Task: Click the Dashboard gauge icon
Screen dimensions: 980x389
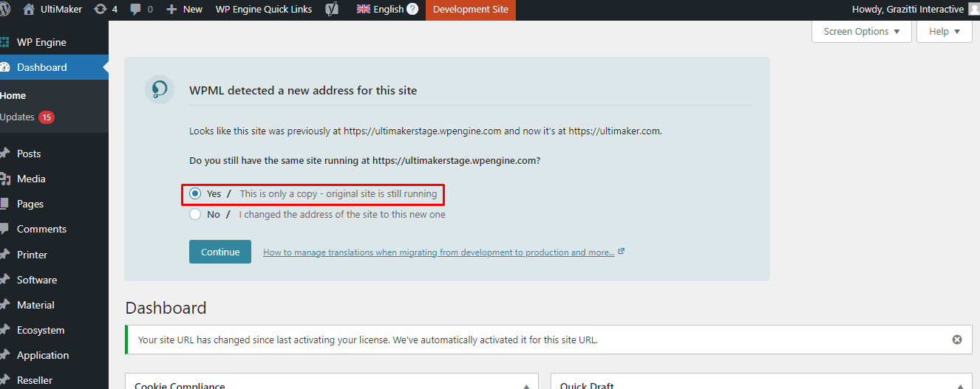Action: click(x=4, y=67)
